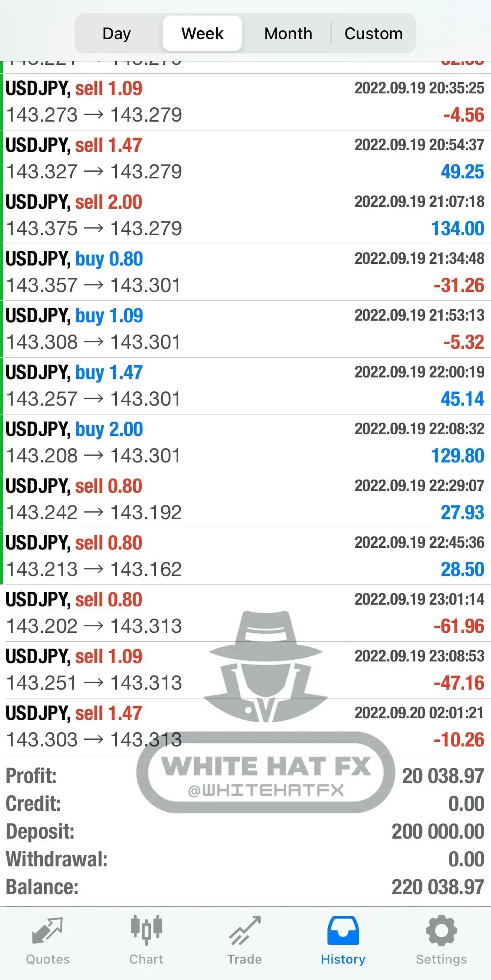Switch history period to Day
Image resolution: width=491 pixels, height=980 pixels.
(117, 33)
